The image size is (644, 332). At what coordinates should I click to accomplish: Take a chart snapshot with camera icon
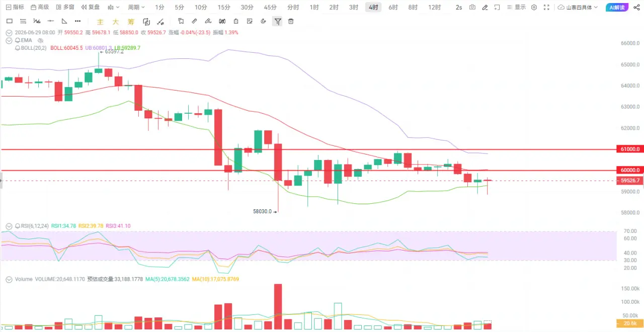(472, 7)
